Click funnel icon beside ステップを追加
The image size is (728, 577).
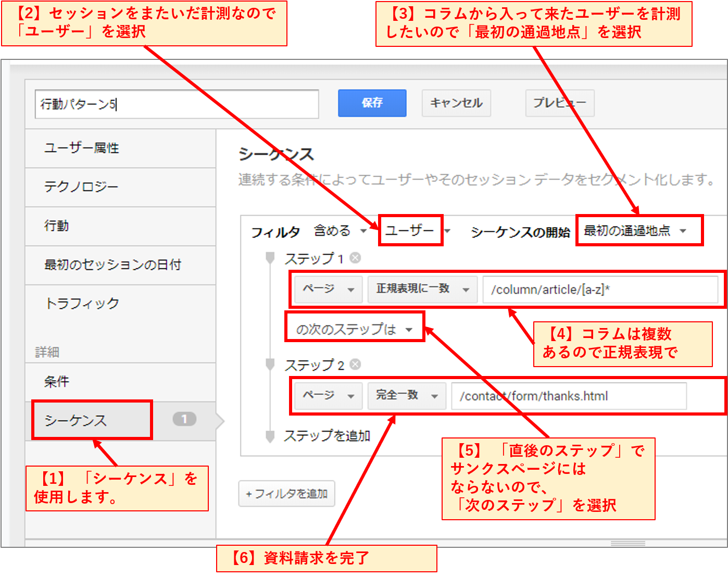coord(270,436)
